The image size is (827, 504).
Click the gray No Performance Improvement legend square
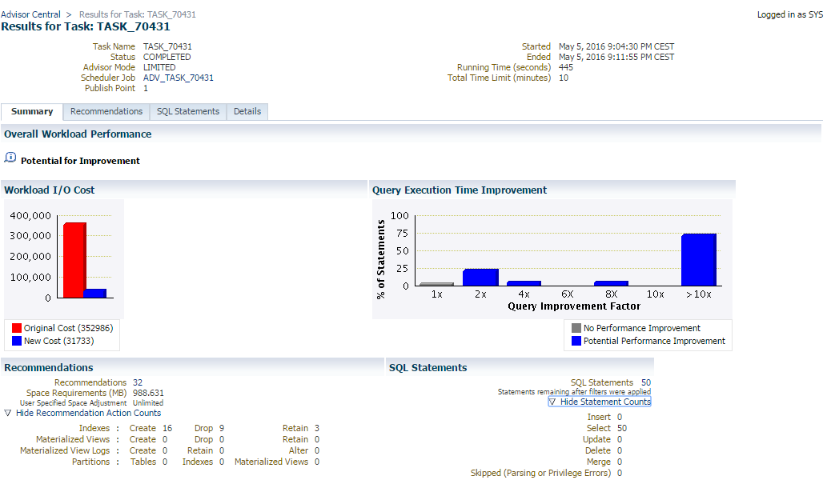pyautogui.click(x=576, y=328)
